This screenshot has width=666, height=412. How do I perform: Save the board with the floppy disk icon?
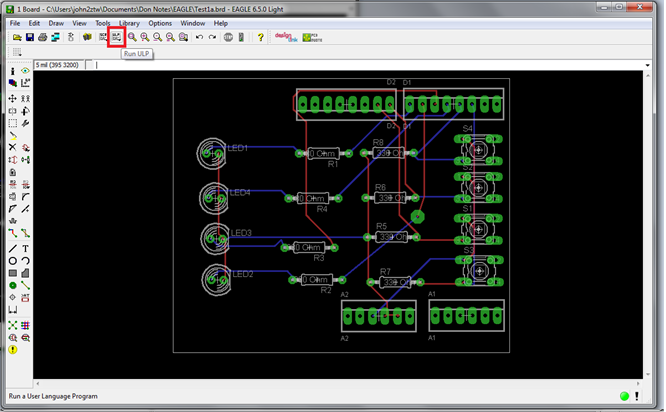pos(30,37)
